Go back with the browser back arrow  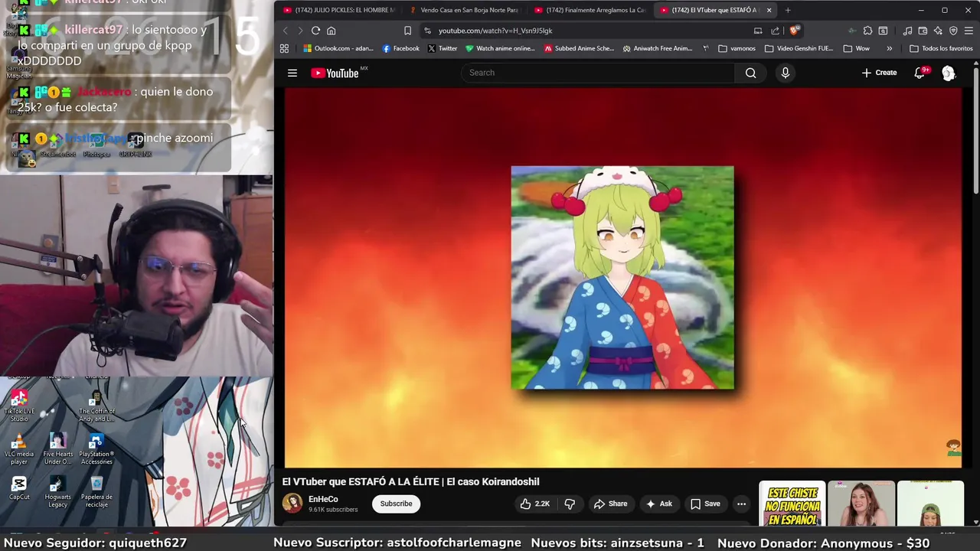pos(285,31)
